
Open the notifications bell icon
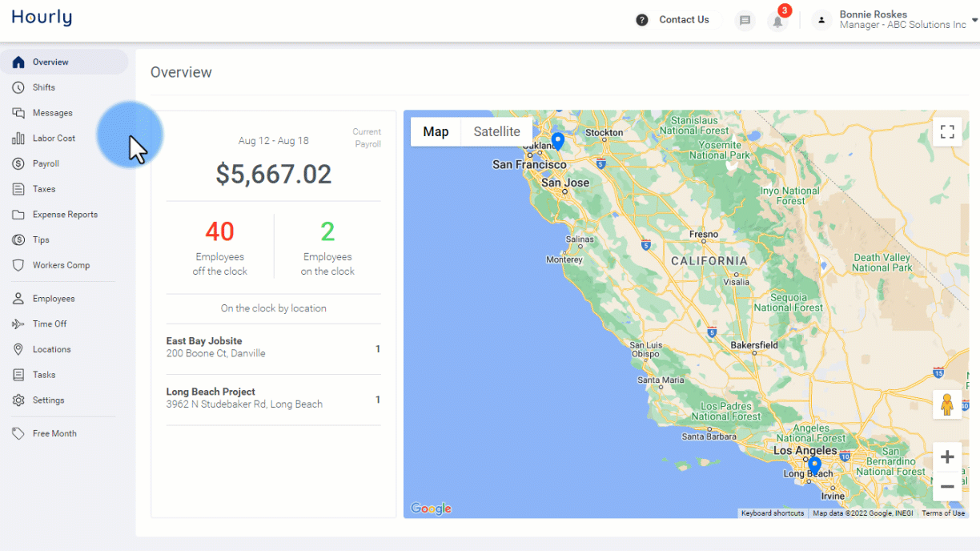click(777, 21)
